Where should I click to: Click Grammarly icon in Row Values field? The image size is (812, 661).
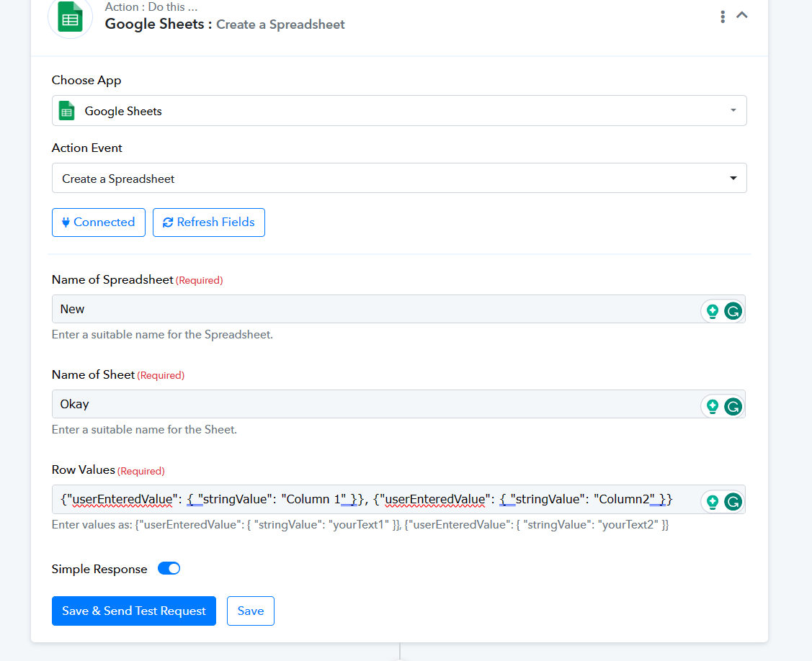733,502
